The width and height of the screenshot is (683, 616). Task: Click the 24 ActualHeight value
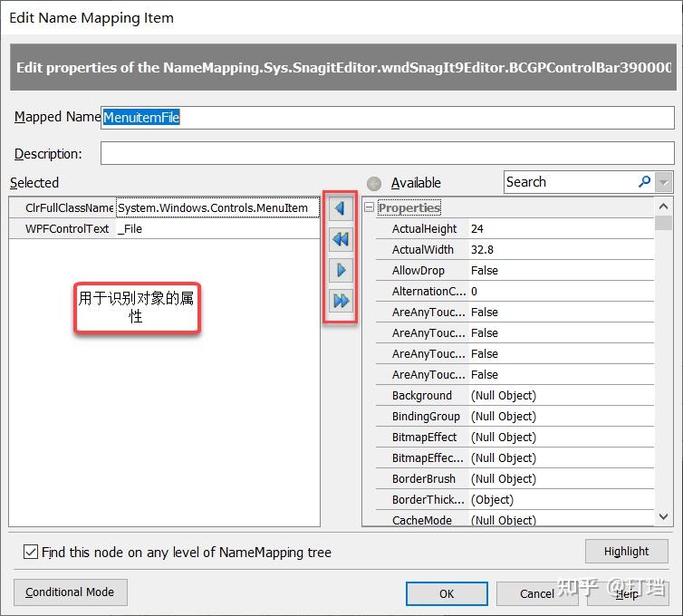pos(477,228)
